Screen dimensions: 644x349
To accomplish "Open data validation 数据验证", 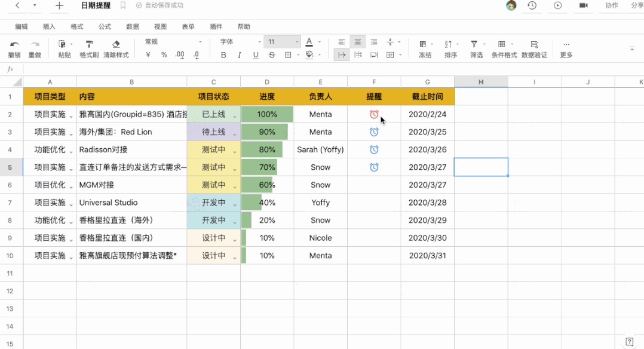I will pyautogui.click(x=535, y=49).
